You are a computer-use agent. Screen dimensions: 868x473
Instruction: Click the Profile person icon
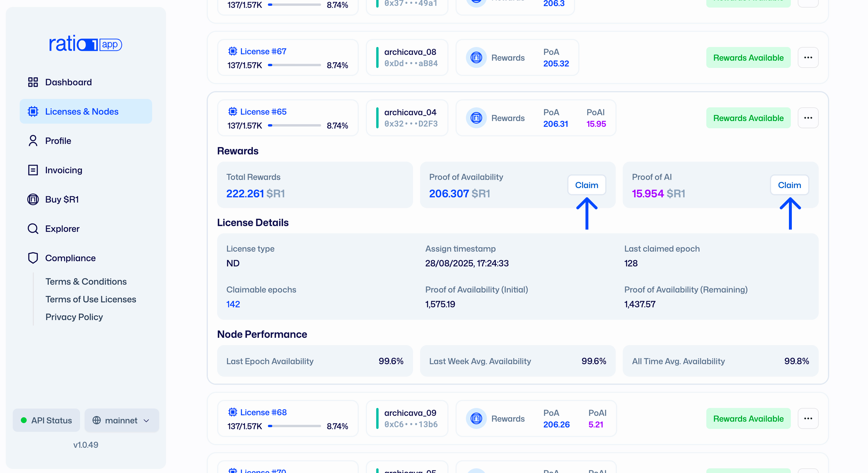[x=33, y=141]
